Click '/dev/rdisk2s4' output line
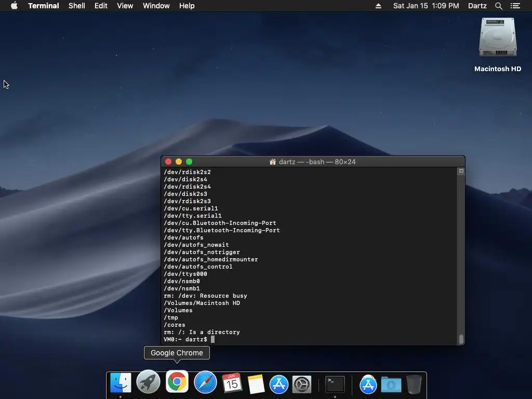The image size is (532, 399). (187, 187)
